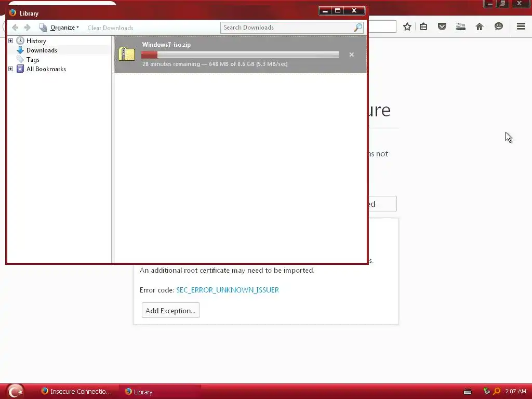Click the Windows7-iso.zip download progress bar
532x399 pixels.
tap(240, 55)
